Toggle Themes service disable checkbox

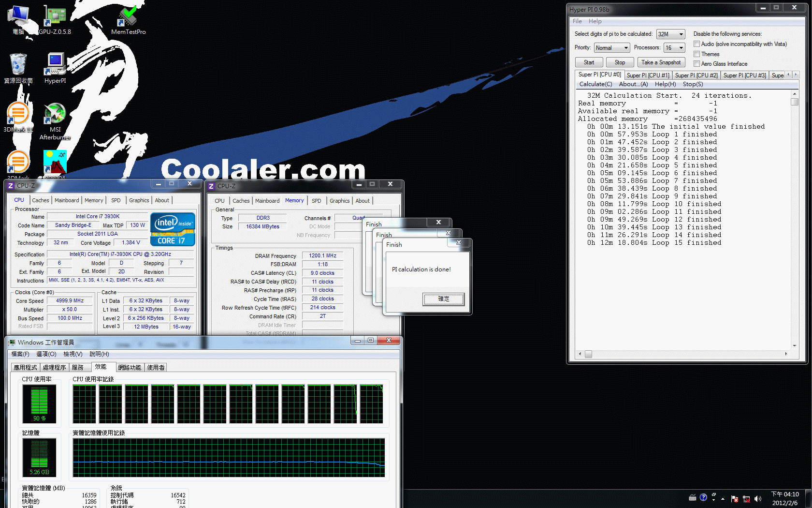coord(697,54)
